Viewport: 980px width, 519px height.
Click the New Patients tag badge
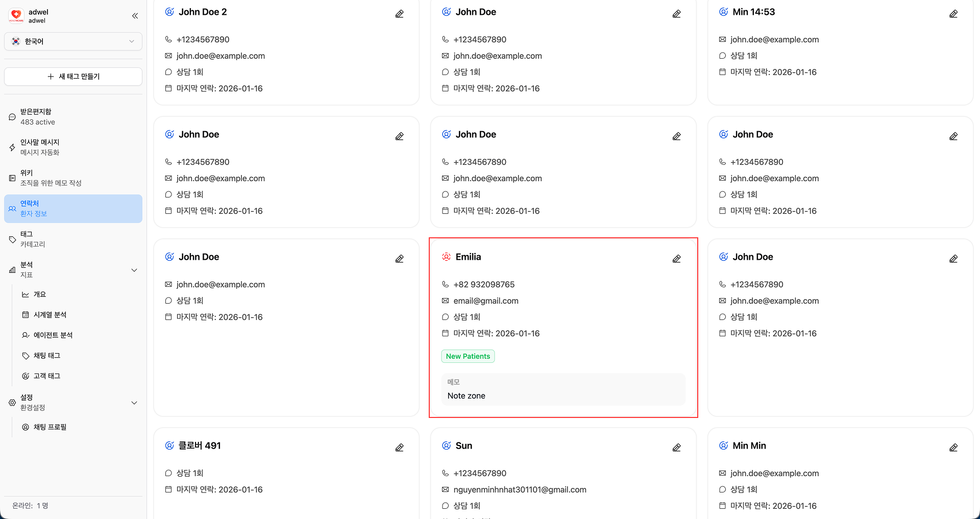pos(468,356)
